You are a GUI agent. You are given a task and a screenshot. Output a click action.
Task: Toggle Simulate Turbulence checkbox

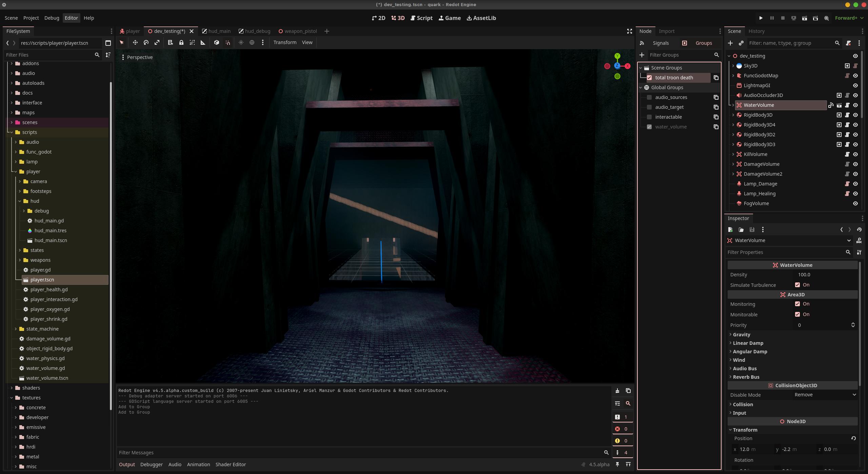pos(797,285)
